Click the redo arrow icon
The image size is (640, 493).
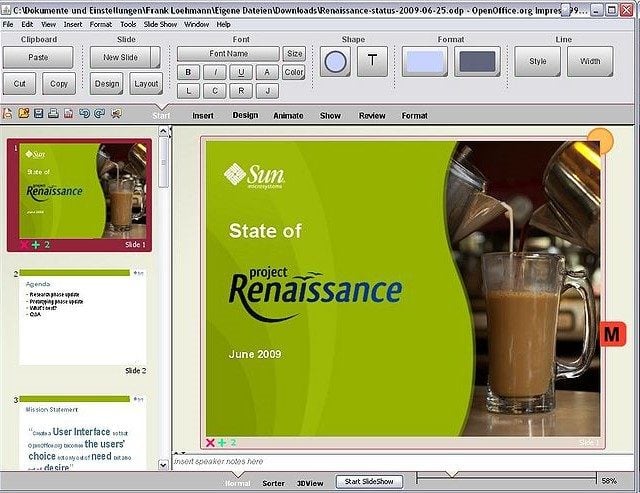point(99,114)
